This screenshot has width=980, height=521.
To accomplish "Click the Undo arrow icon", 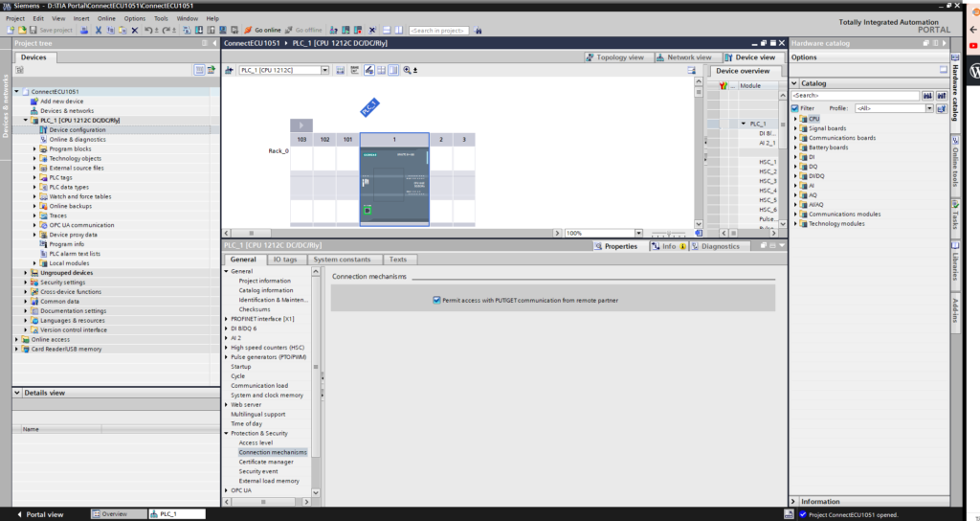I will coord(148,30).
